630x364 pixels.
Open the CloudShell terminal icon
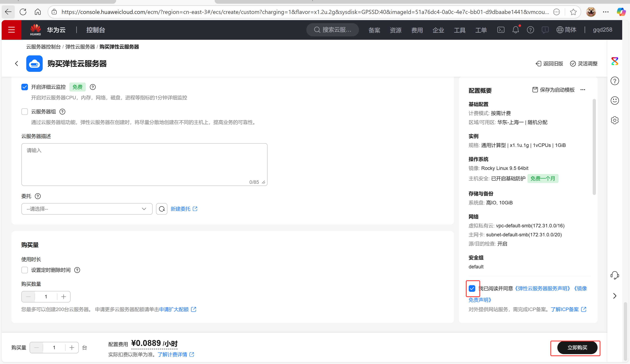click(501, 30)
